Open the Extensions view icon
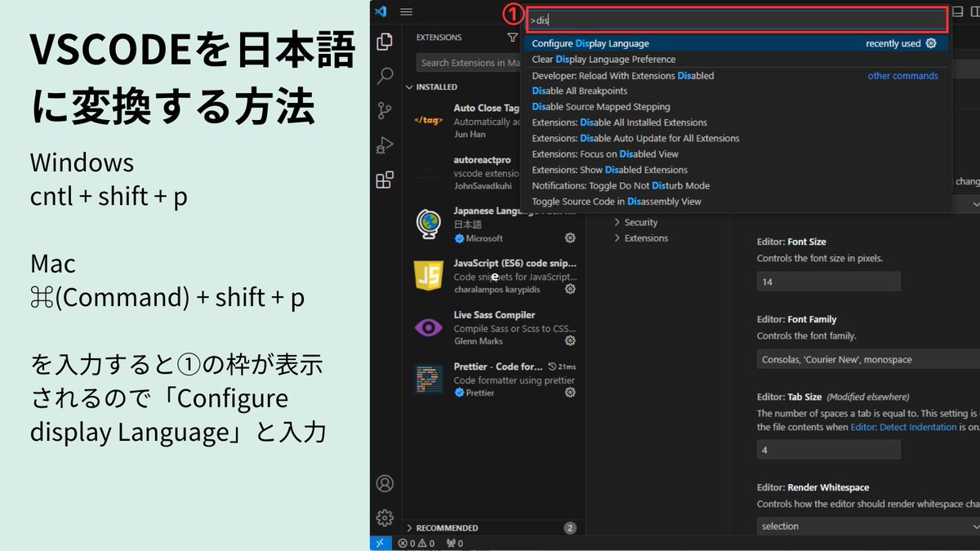The width and height of the screenshot is (980, 551). (385, 180)
